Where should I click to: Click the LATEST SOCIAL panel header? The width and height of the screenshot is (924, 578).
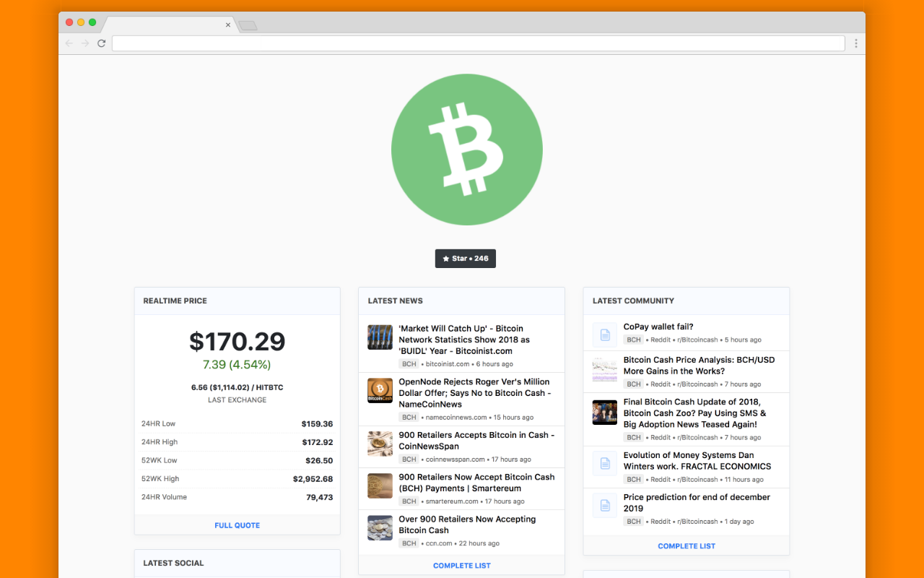[237, 563]
